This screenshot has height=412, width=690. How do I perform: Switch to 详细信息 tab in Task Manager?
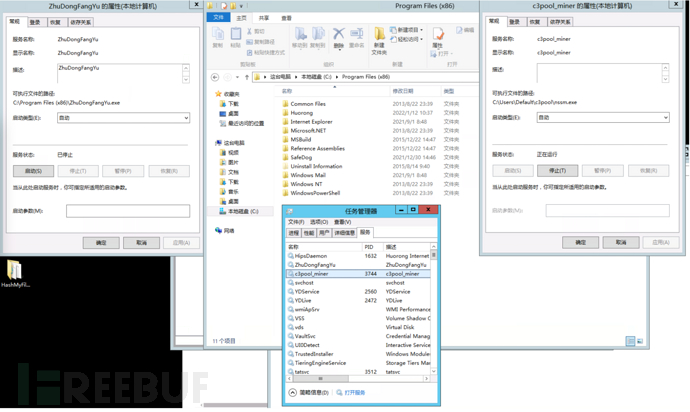(345, 232)
